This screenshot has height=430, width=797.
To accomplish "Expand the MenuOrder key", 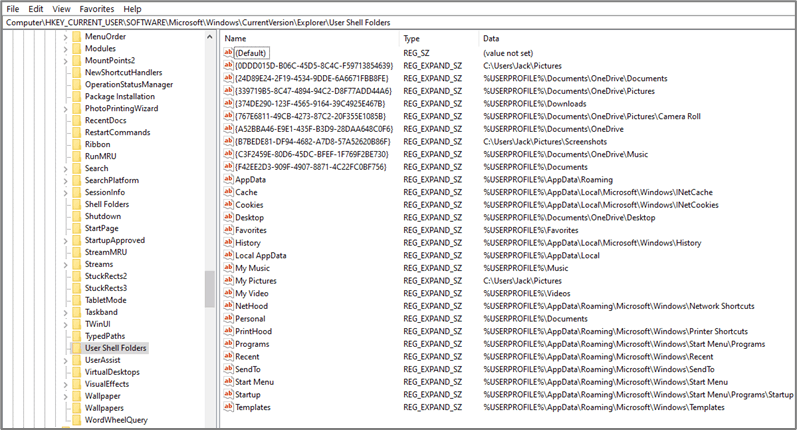I will click(65, 37).
